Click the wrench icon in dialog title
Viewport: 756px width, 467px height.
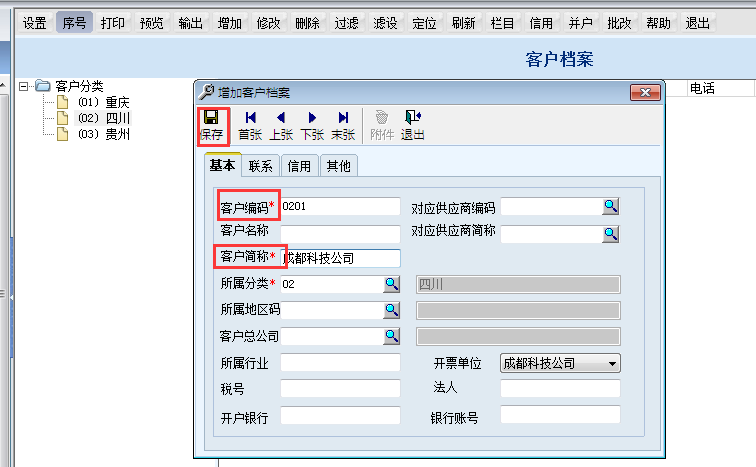[x=206, y=92]
